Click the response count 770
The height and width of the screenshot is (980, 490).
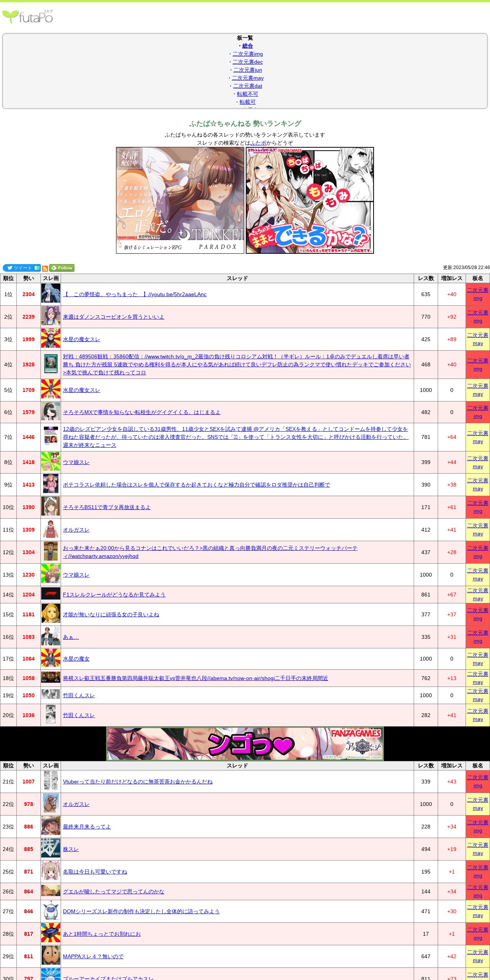coord(426,317)
